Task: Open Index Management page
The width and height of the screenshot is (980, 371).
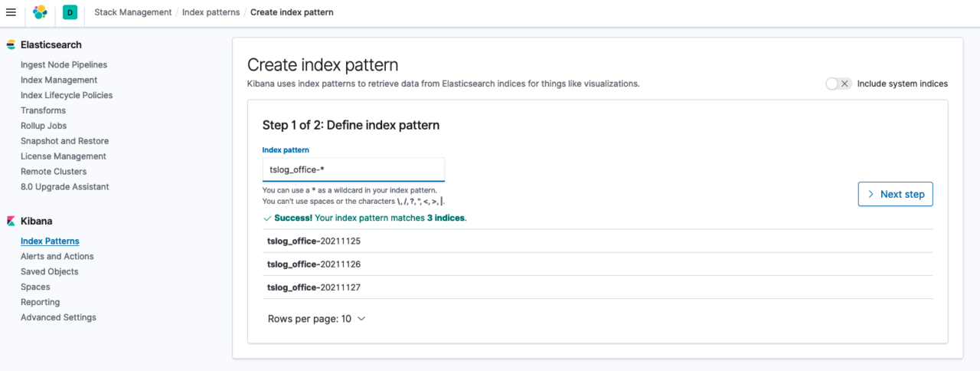Action: pyautogui.click(x=59, y=80)
